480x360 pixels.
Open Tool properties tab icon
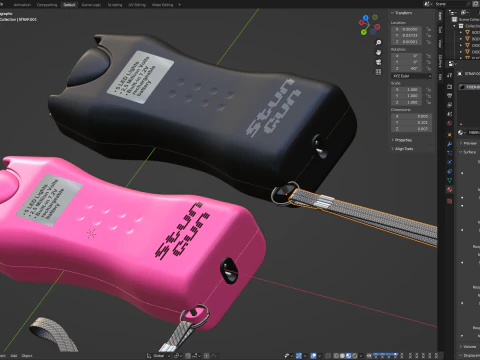(450, 75)
